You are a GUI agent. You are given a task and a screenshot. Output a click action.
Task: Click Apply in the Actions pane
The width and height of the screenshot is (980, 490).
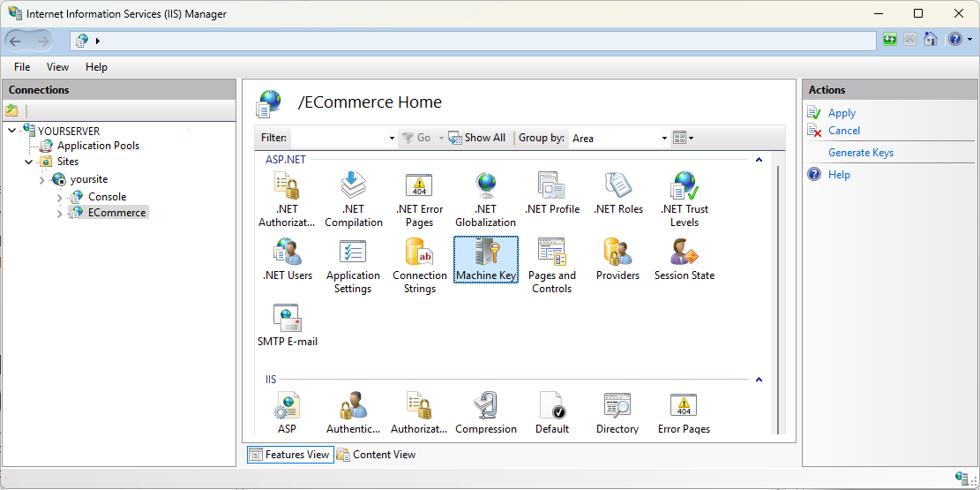tap(842, 113)
